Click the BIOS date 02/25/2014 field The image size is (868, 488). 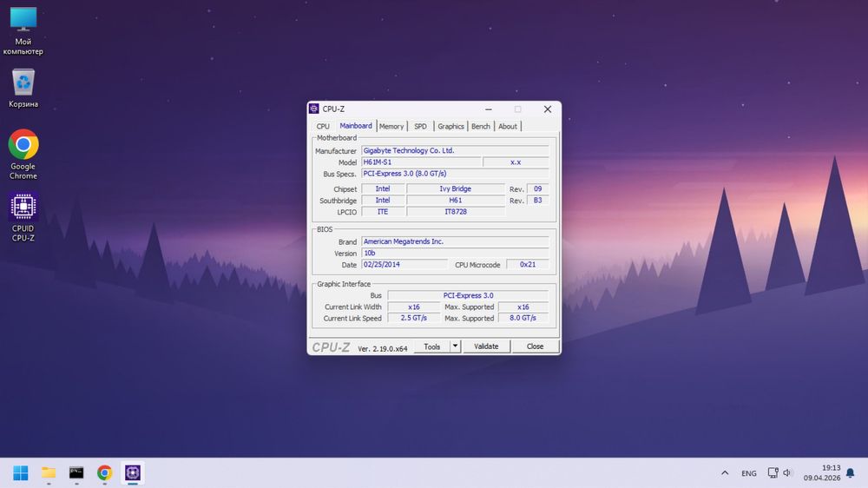pos(404,265)
